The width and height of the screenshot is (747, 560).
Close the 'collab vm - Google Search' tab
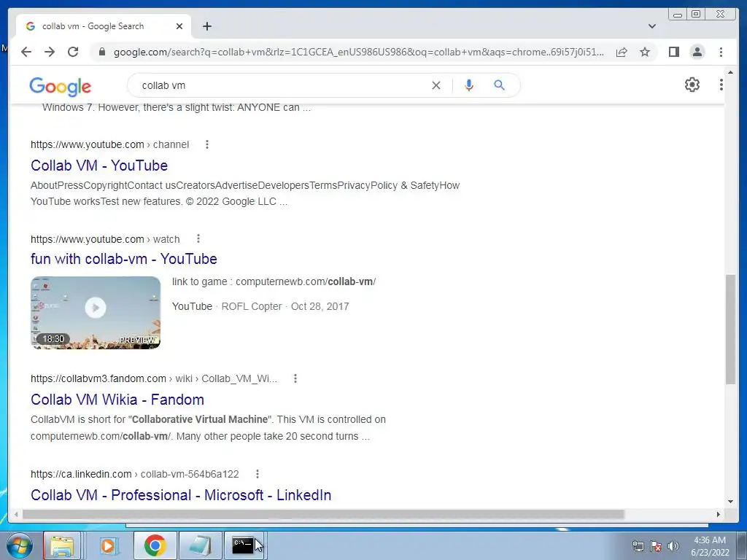coord(179,26)
